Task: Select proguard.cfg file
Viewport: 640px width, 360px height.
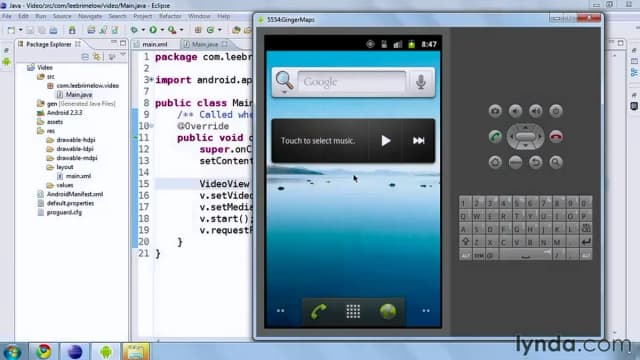Action: tap(64, 212)
